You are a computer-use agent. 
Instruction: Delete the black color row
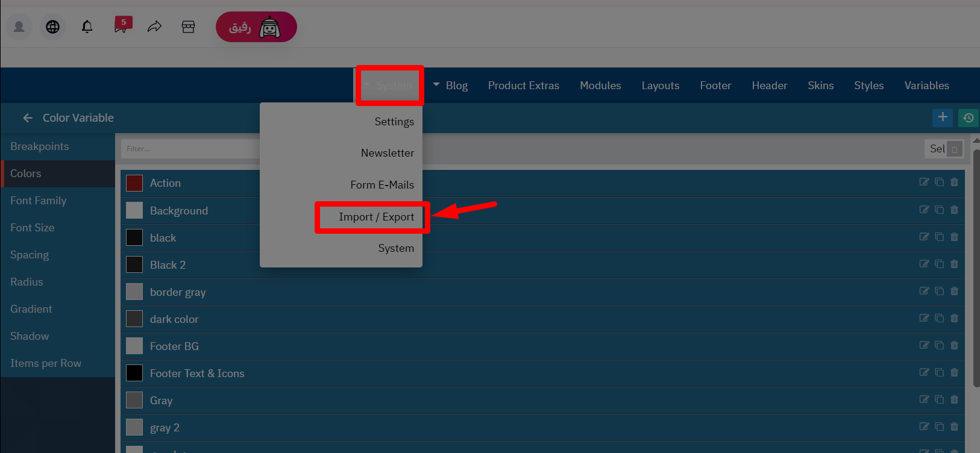point(954,237)
